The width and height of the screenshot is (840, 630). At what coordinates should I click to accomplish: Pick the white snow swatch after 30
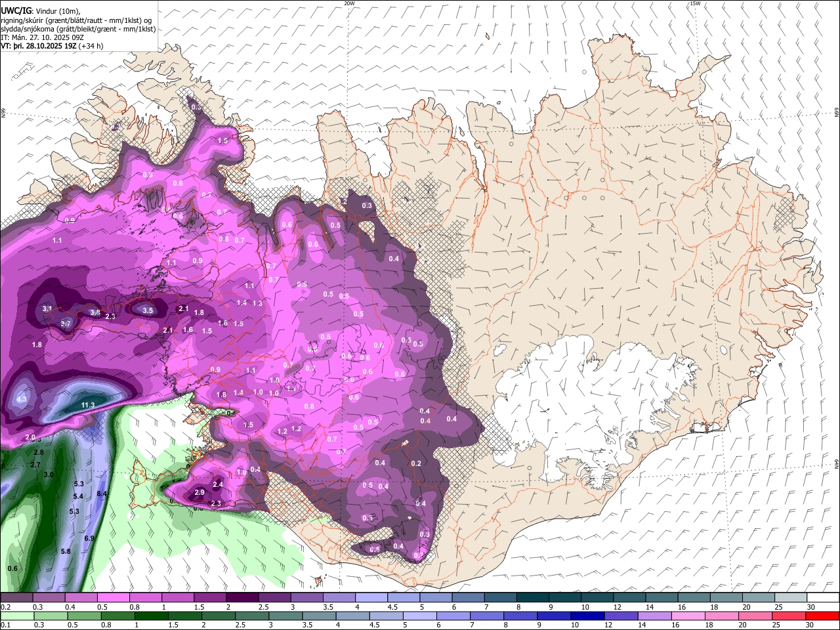click(x=822, y=598)
